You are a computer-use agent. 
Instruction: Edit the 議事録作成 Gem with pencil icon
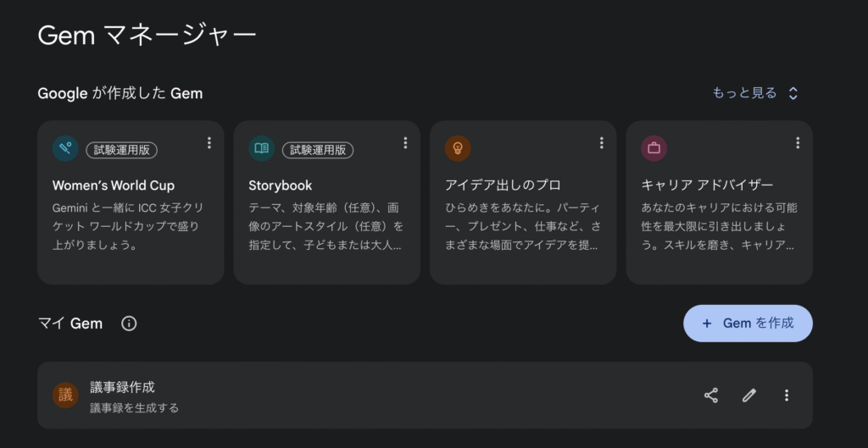click(x=749, y=395)
